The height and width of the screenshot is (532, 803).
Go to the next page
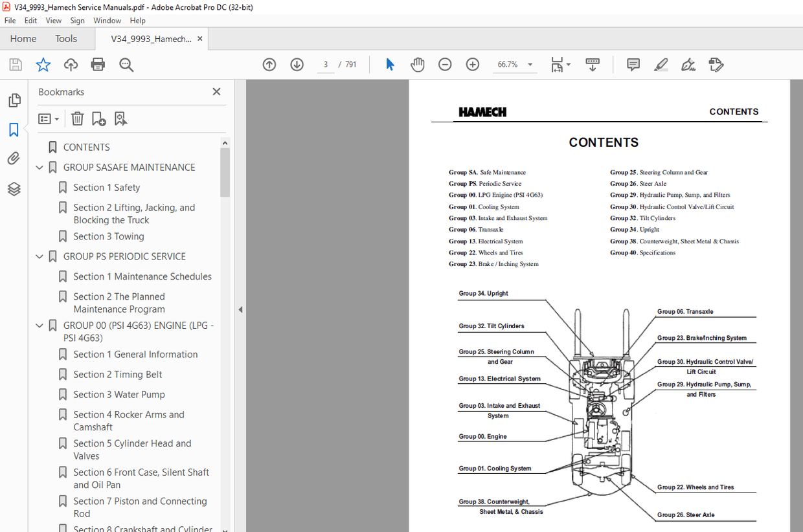[x=297, y=65]
